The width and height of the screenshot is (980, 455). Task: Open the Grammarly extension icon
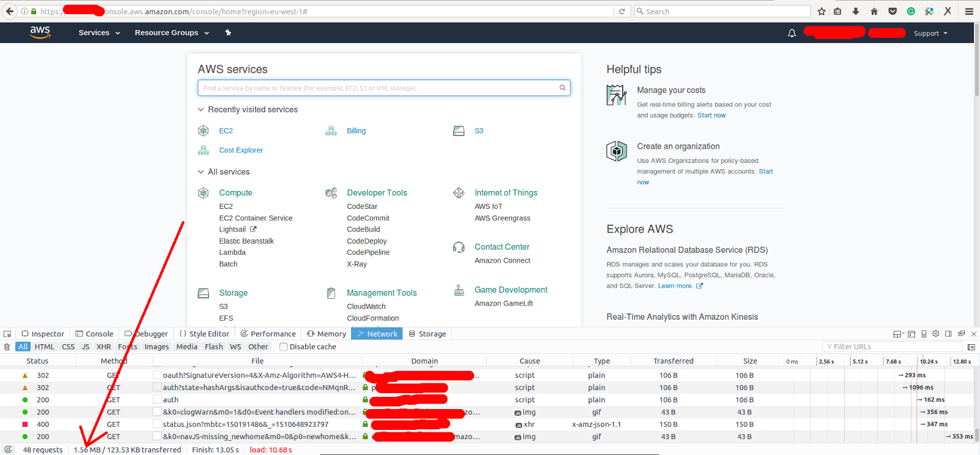[911, 11]
